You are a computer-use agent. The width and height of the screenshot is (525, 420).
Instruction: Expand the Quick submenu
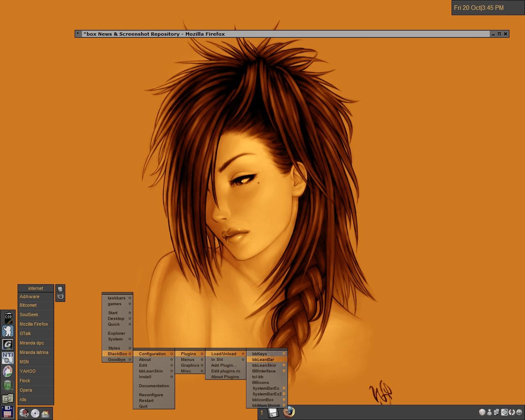117,324
